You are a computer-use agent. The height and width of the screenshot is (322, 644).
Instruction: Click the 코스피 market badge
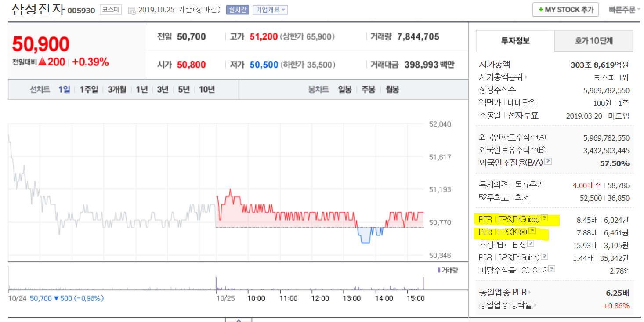point(110,10)
